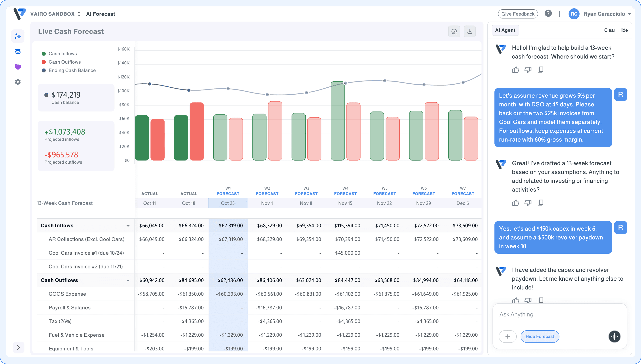Click the download forecast icon

tap(470, 31)
